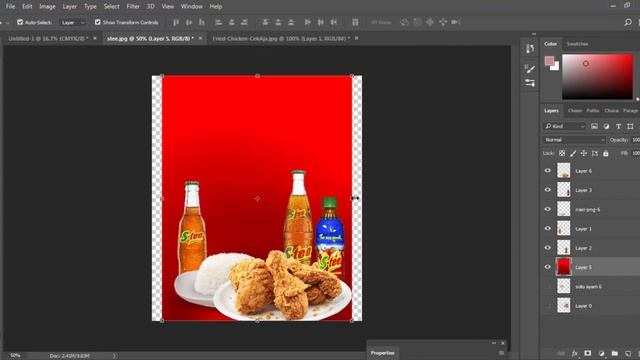Select Layer 0 in the Layers panel

click(x=591, y=306)
